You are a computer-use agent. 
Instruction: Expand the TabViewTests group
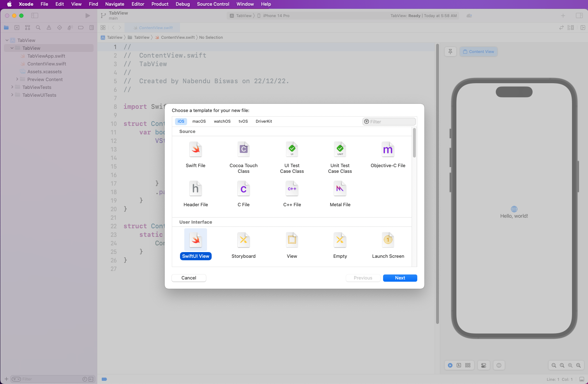click(12, 87)
